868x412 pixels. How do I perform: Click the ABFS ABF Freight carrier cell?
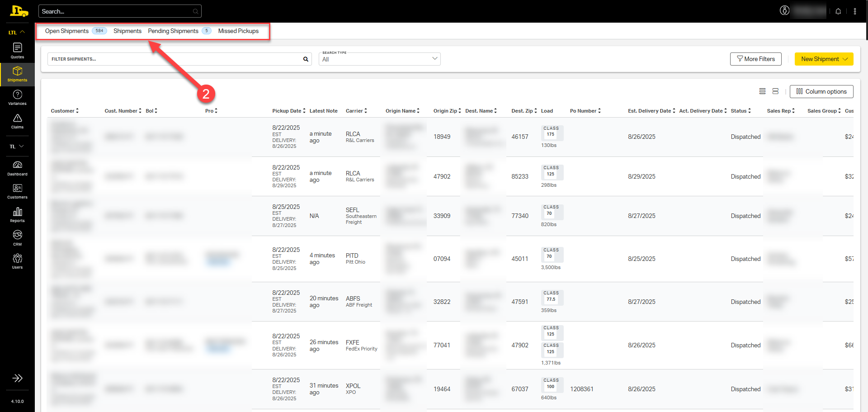tap(359, 302)
